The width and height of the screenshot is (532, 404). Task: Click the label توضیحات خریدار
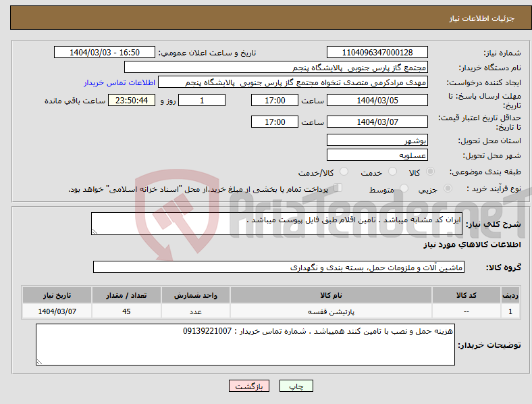click(x=489, y=345)
